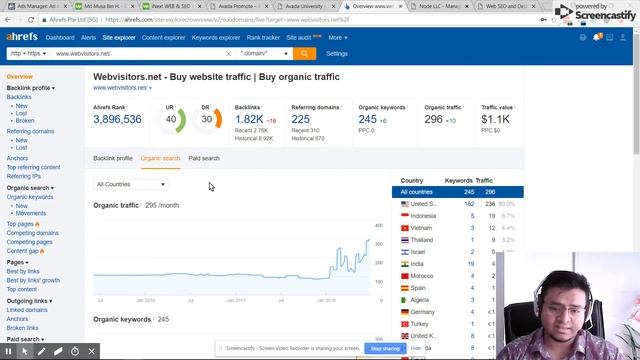This screenshot has height=360, width=640.
Task: Select Screencastify cursor tool
Action: pyautogui.click(x=25, y=351)
